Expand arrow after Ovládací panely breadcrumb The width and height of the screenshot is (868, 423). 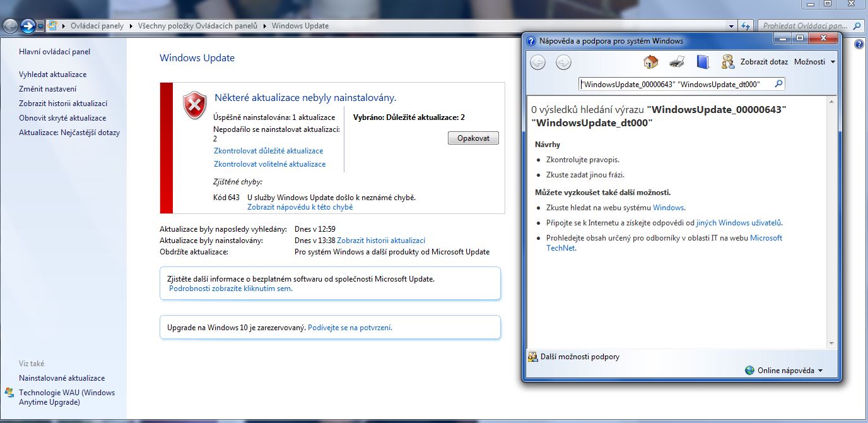(131, 26)
